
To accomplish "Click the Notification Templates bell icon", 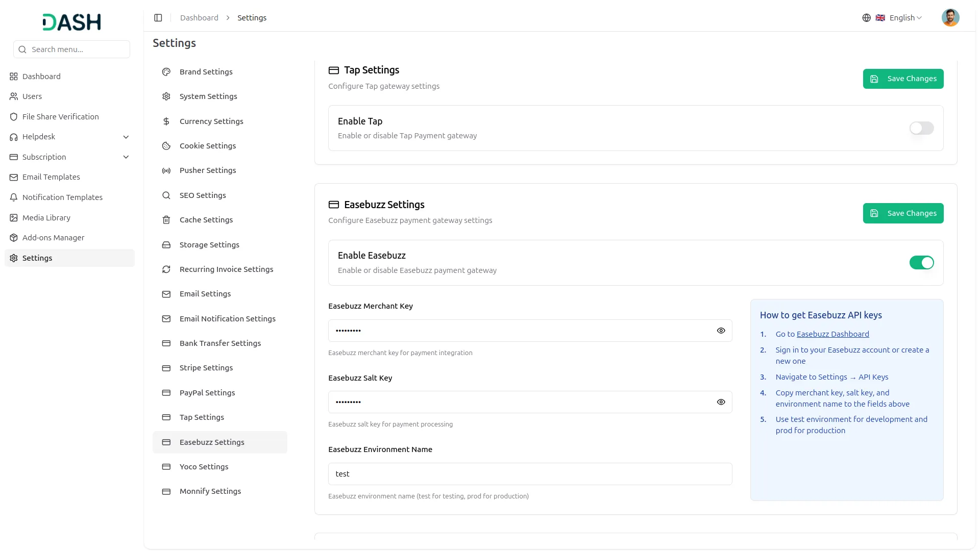I will (14, 197).
